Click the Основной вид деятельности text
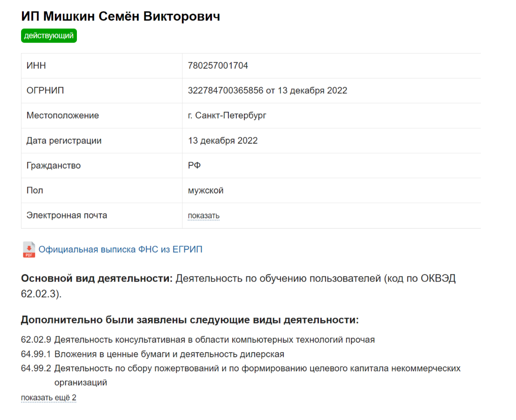The image size is (516, 420). [x=97, y=278]
